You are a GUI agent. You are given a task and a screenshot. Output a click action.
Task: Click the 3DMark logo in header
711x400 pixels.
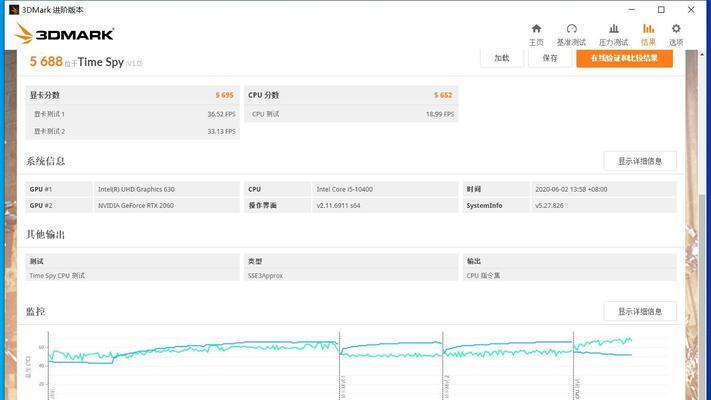pyautogui.click(x=64, y=34)
